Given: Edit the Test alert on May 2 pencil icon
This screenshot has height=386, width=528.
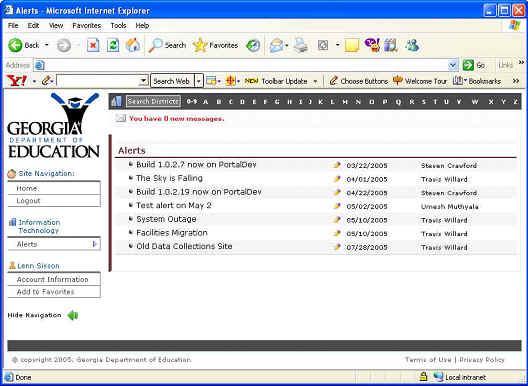Looking at the screenshot, I should point(337,206).
